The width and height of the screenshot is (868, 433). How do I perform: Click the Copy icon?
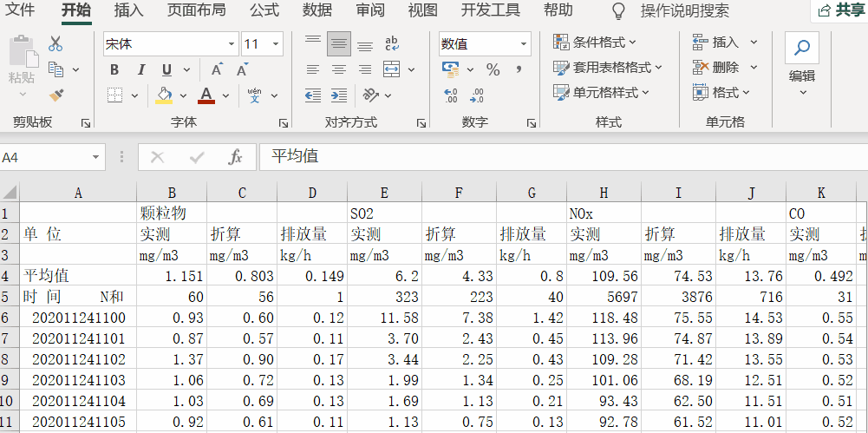click(x=55, y=69)
